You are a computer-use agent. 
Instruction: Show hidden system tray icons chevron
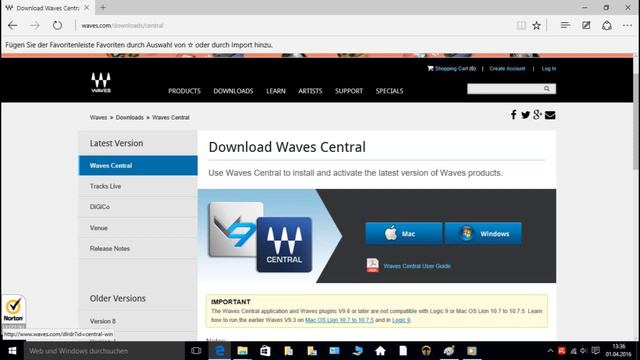(x=550, y=351)
